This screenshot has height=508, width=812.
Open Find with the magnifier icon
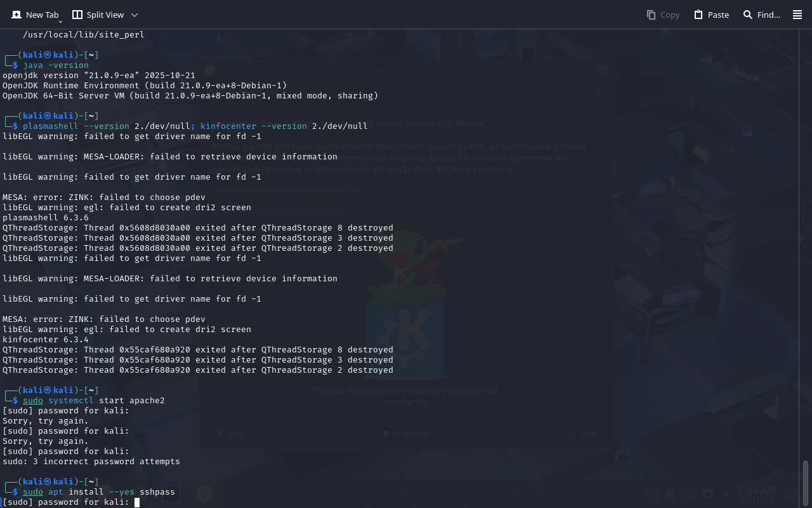(748, 15)
